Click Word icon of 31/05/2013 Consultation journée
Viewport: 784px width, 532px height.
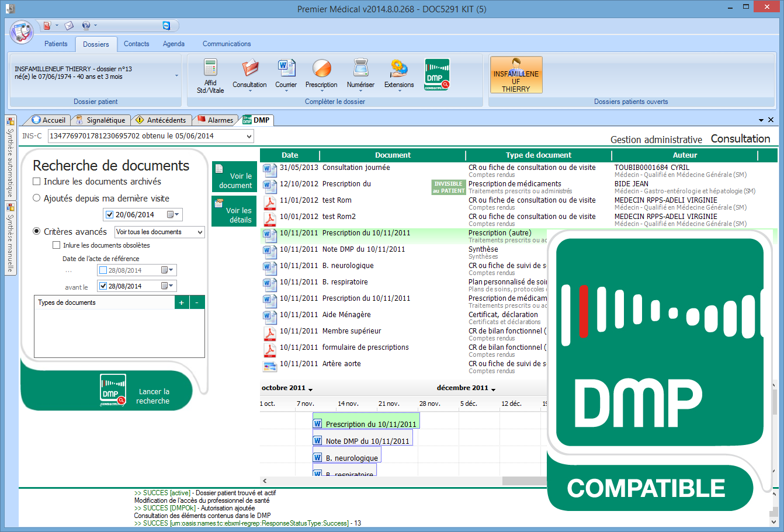click(x=269, y=170)
